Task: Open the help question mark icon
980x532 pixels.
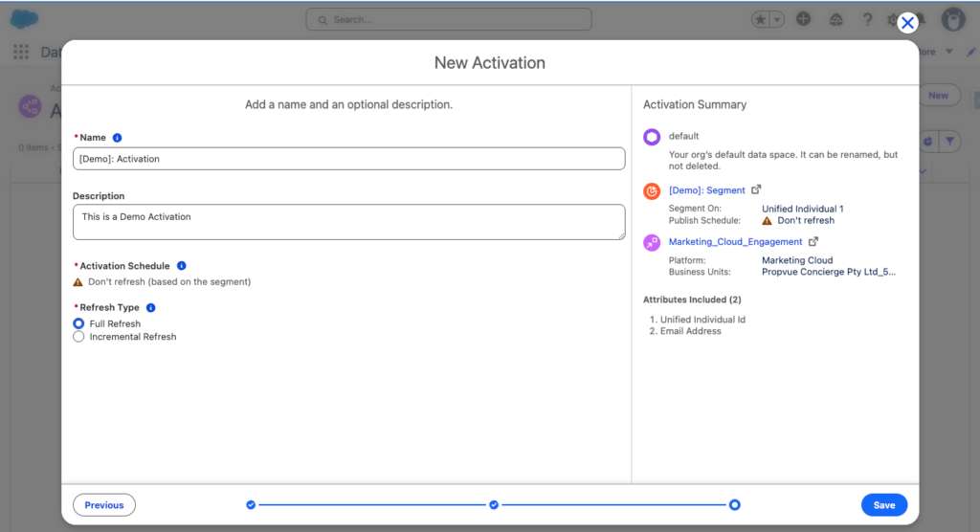Action: click(867, 19)
